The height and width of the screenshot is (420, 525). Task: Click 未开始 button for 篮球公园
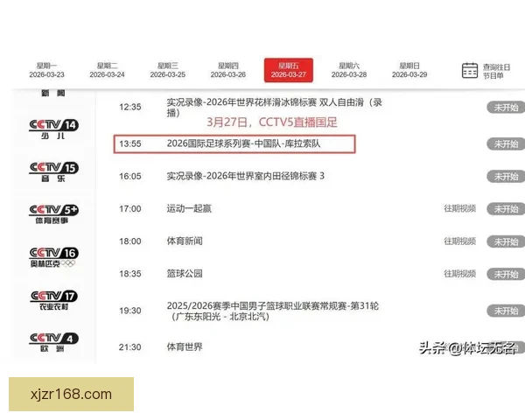pos(506,274)
